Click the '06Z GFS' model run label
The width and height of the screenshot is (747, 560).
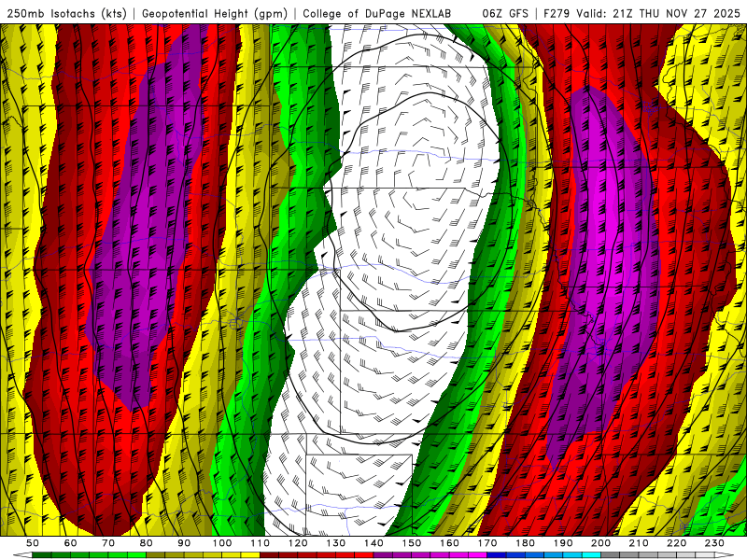click(505, 13)
